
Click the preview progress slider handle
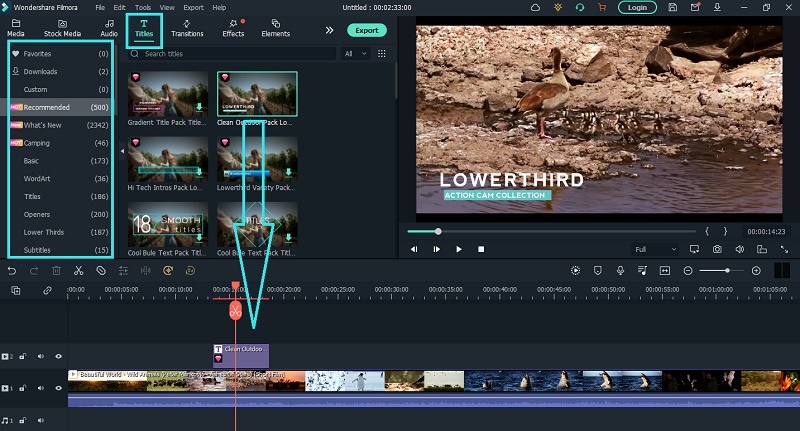pos(438,231)
